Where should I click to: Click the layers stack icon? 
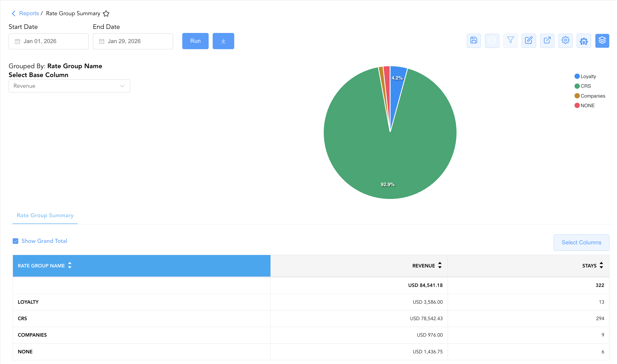pos(602,41)
